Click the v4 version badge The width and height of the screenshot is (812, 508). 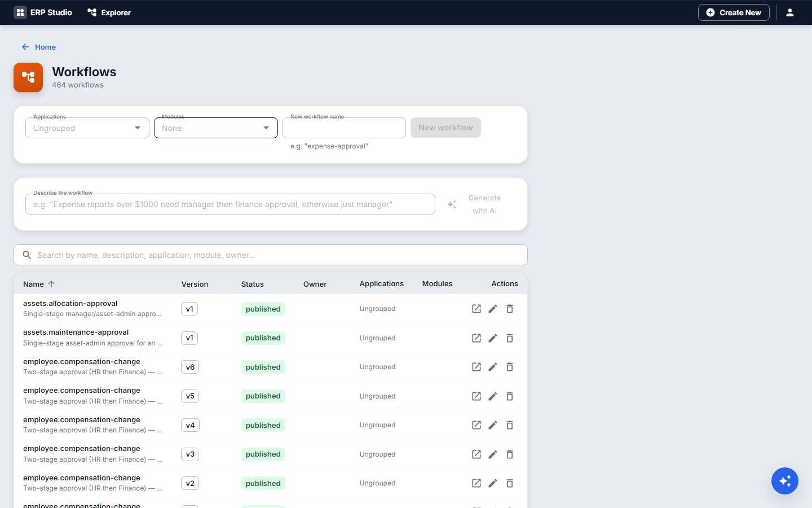190,425
